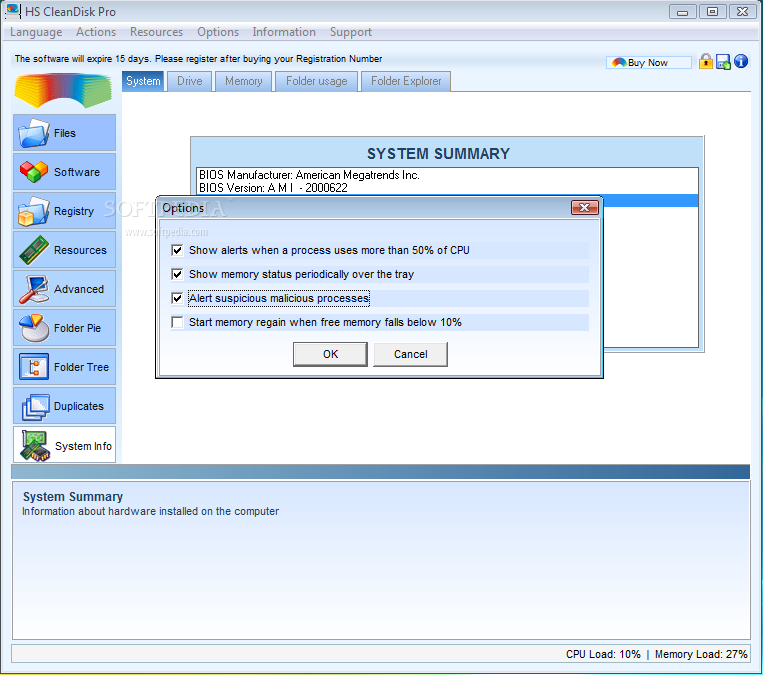Select the BIOS Version row

tap(447, 188)
